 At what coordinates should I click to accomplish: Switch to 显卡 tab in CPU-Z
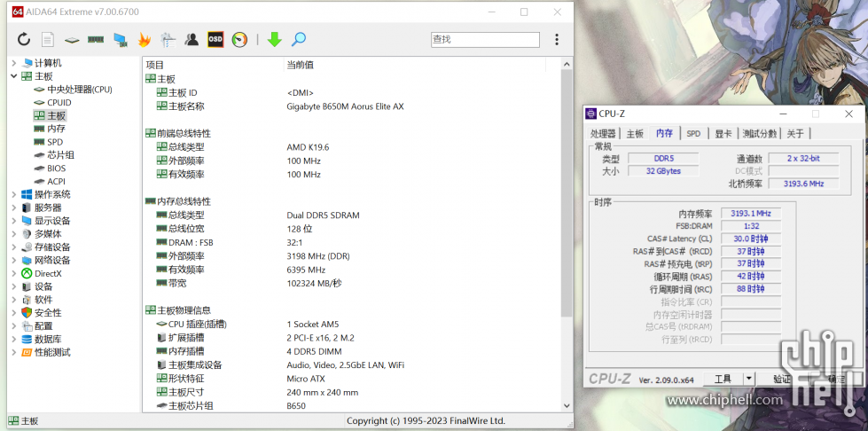[x=723, y=134]
